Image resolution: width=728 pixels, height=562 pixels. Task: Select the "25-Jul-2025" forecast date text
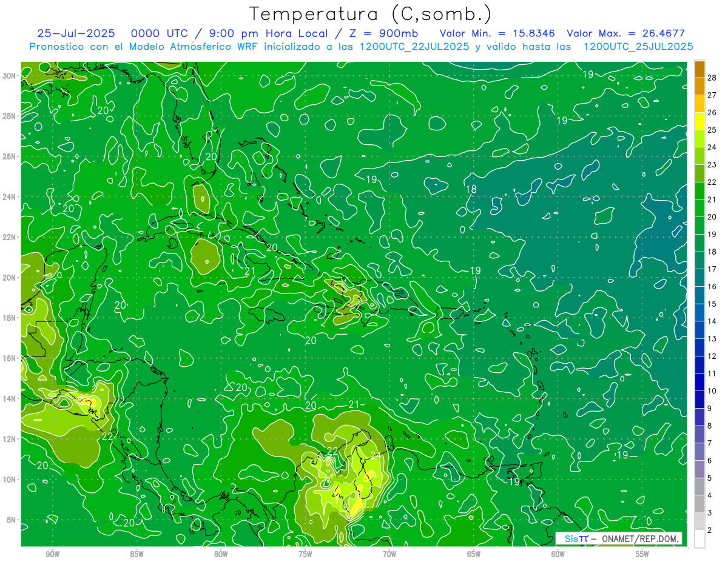click(x=77, y=33)
